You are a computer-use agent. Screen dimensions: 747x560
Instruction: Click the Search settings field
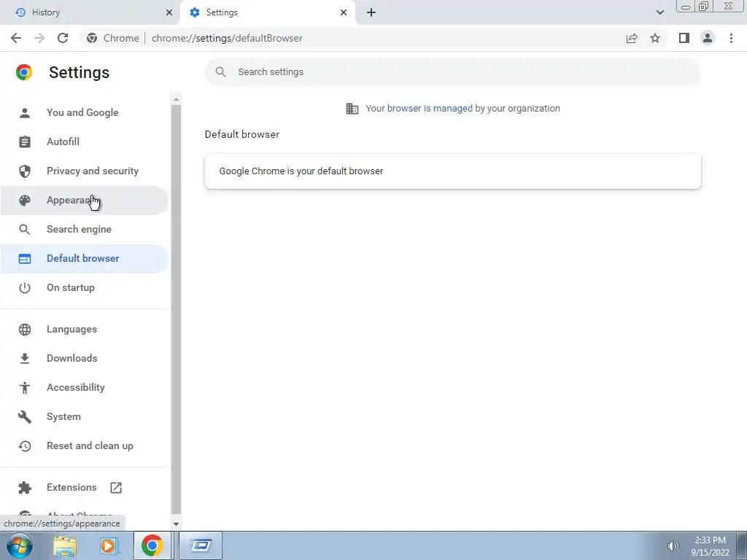452,72
